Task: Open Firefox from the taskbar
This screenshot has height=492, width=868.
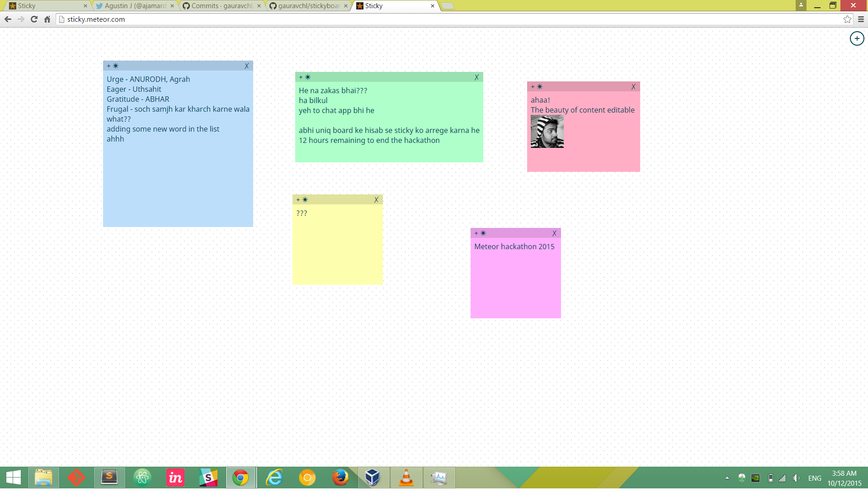Action: click(x=340, y=478)
